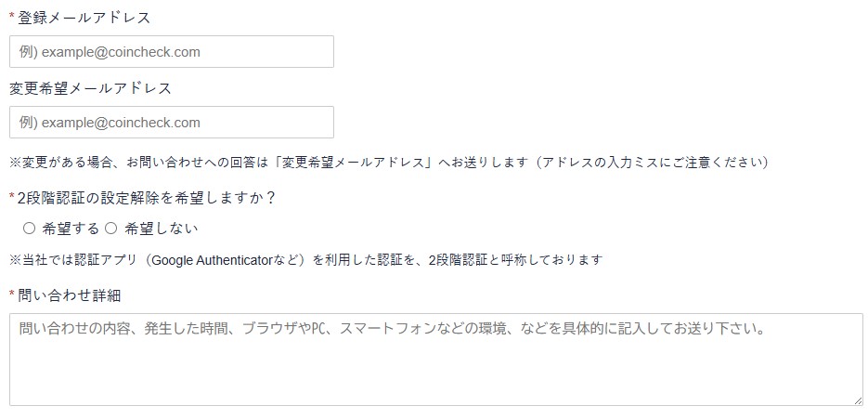Click the 変更希望メールアドレス field label
The image size is (868, 419).
(x=90, y=88)
